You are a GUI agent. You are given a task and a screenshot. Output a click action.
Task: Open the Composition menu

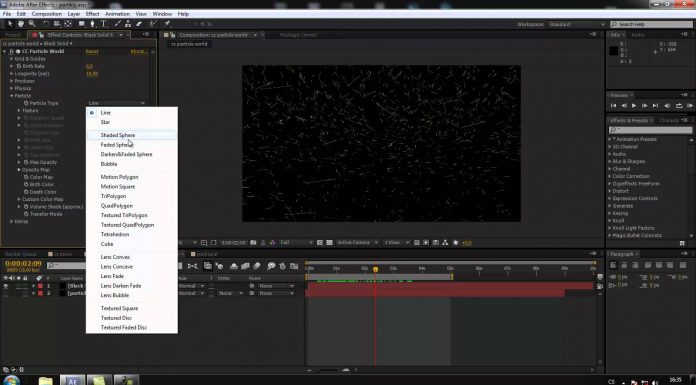(x=47, y=14)
